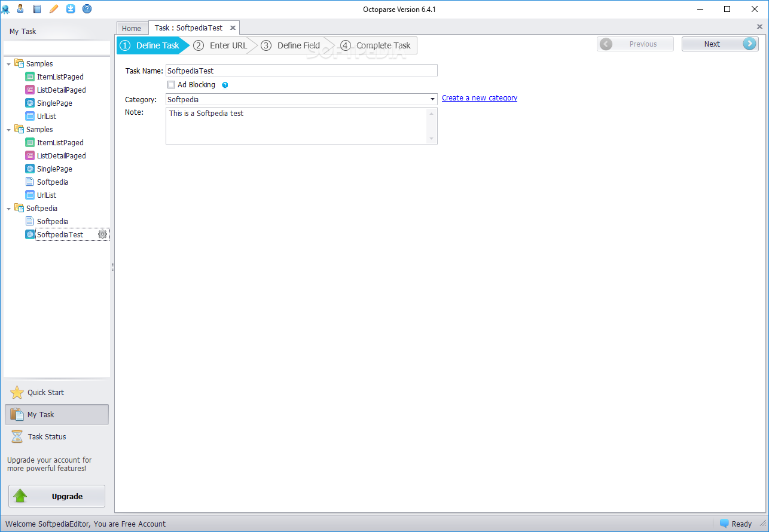
Task: Click the help icon next to Ad Blocking
Action: tap(225, 85)
